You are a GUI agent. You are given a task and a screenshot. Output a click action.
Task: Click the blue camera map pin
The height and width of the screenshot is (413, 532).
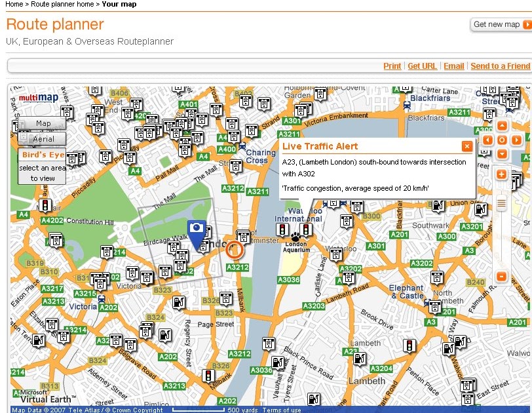(197, 234)
